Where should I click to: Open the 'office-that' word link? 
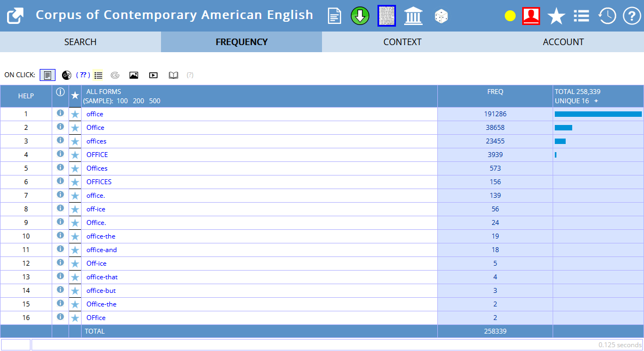pos(102,277)
